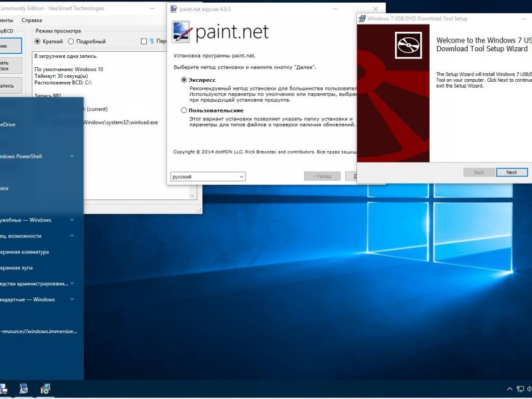Collapse the Спец. возможности folder
The width and height of the screenshot is (532, 399).
point(72,236)
